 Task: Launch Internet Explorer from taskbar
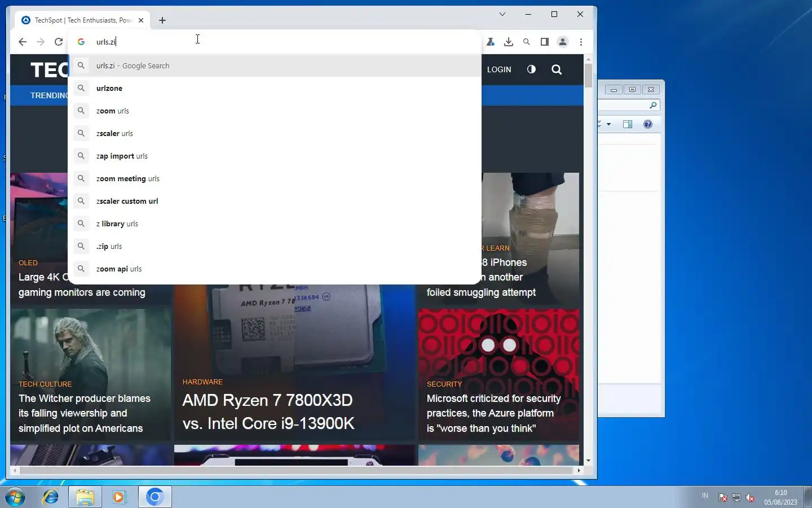[51, 497]
